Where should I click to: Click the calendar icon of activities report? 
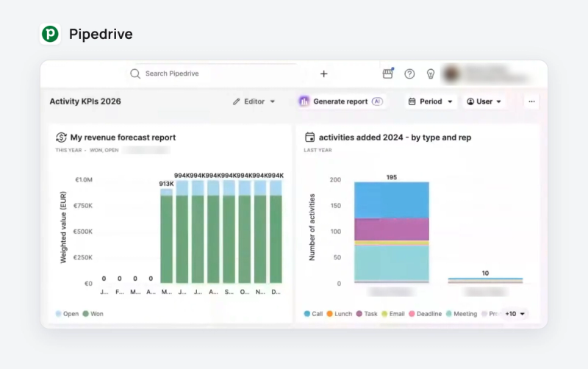[309, 137]
